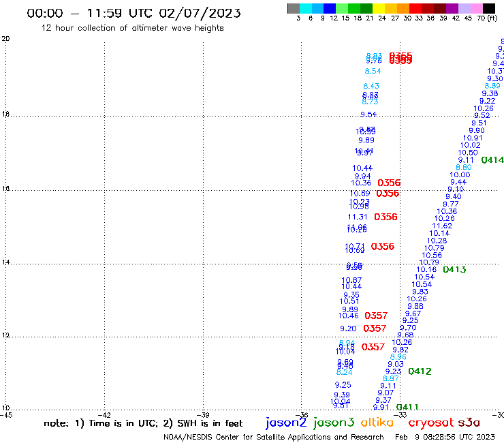Click the purple swatch in the color scale
Viewport: 504px width, 443px height.
pyautogui.click(x=452, y=8)
